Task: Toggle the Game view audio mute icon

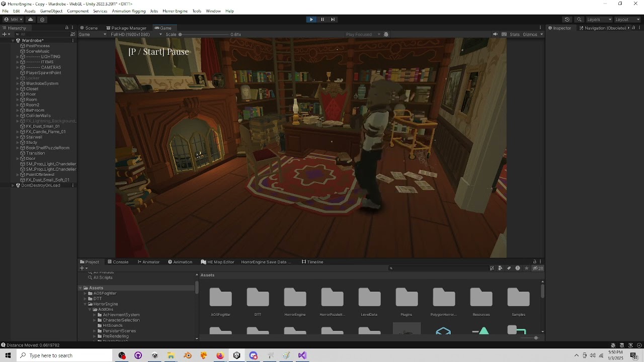Action: point(495,34)
